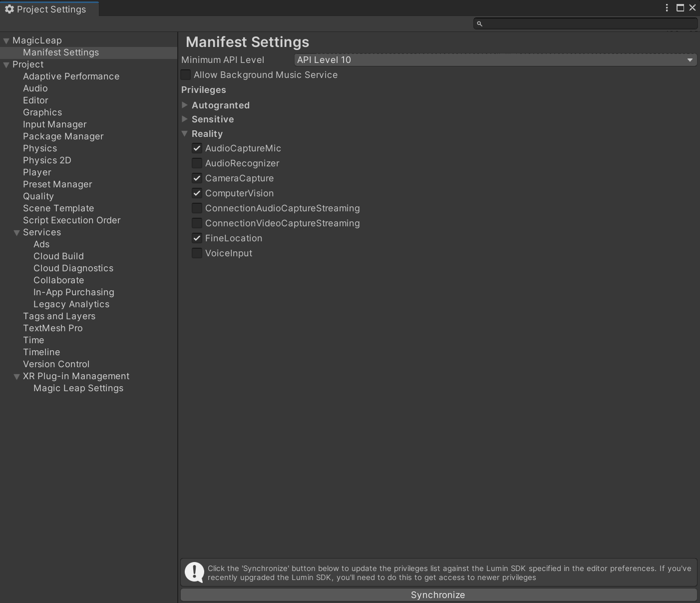Click the search magnifier icon

point(479,23)
